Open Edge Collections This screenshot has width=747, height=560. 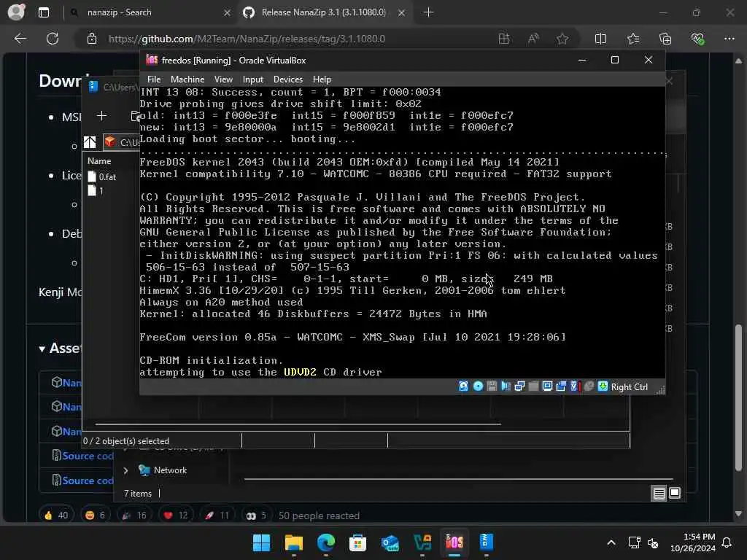[x=665, y=39]
